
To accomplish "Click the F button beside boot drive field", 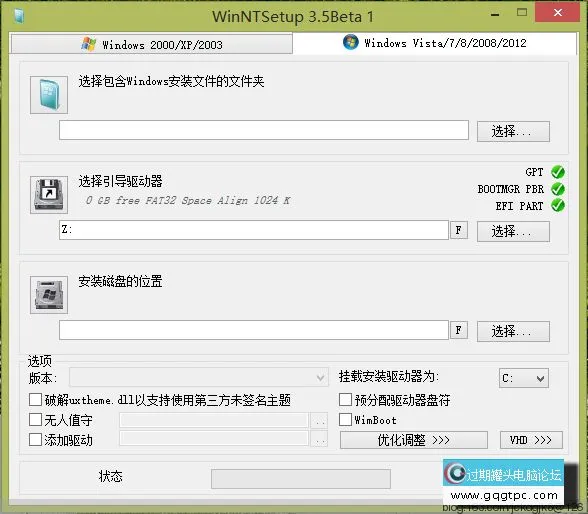I will [x=459, y=230].
